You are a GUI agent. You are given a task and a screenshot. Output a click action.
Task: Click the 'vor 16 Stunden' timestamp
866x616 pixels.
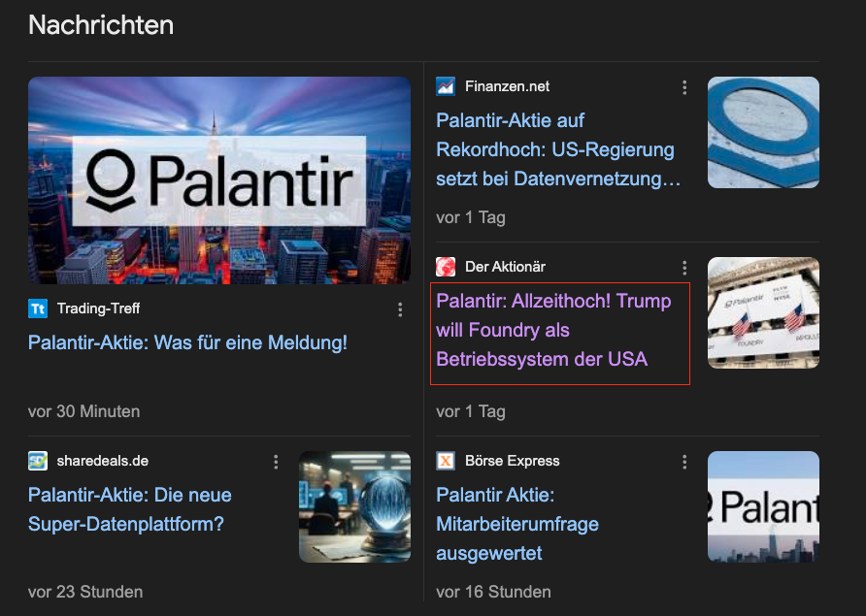[493, 593]
